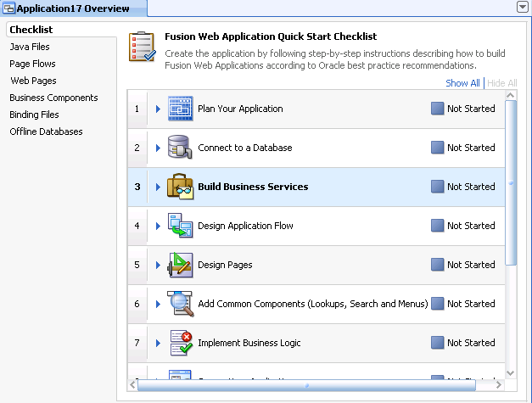
Task: Click the Show All link
Action: 462,83
